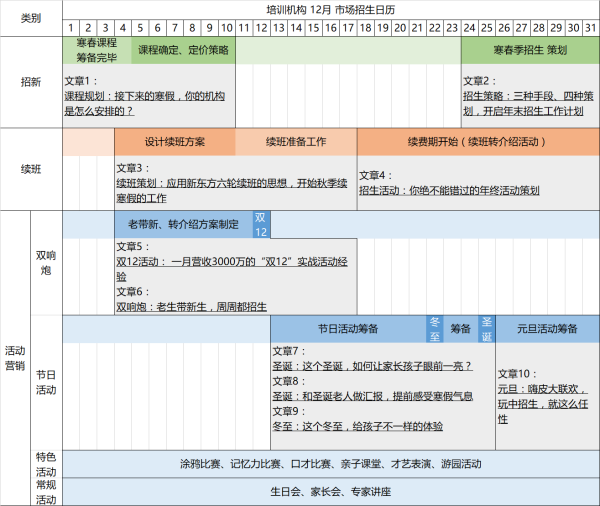
Task: Click the 双12 marker block
Action: 261,224
